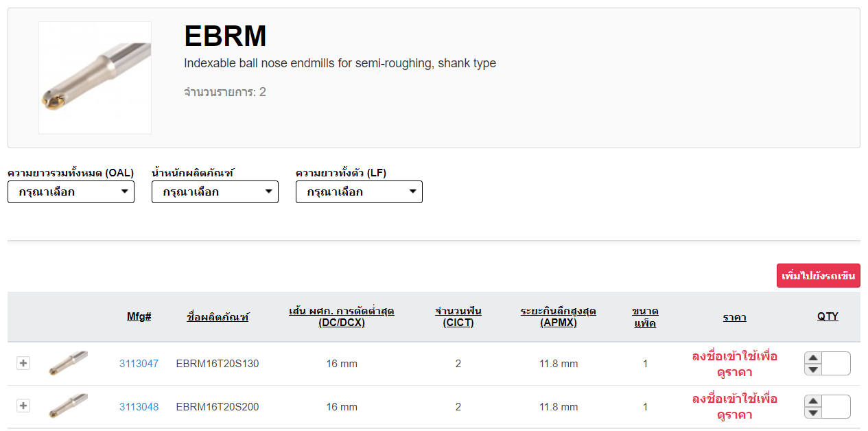Open product link 3113047

click(x=139, y=364)
